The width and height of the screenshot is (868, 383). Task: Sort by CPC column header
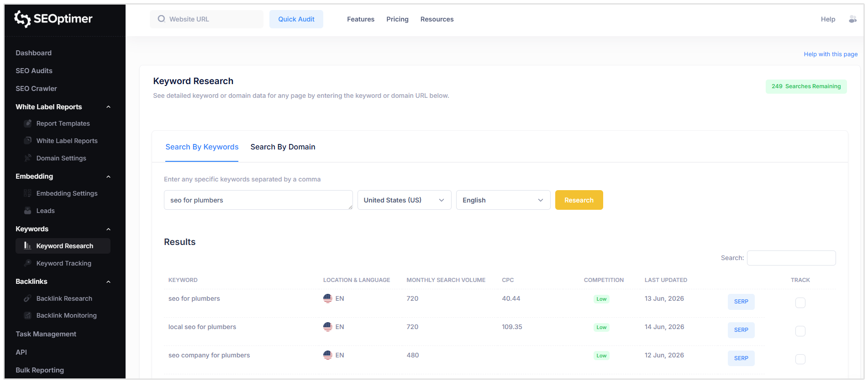[x=508, y=280]
